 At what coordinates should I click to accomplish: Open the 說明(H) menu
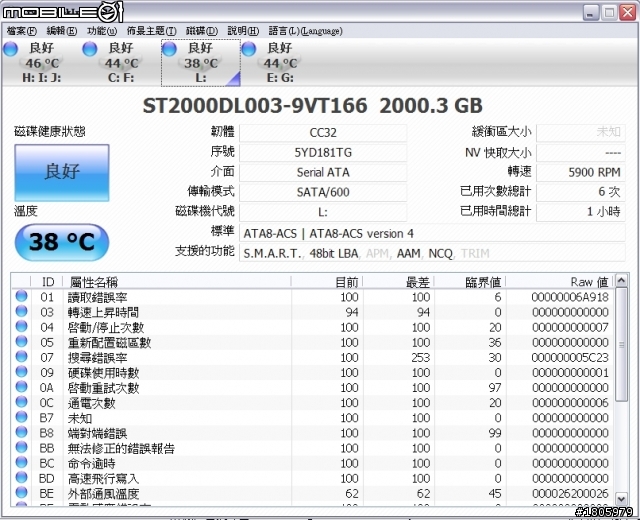pos(243,31)
